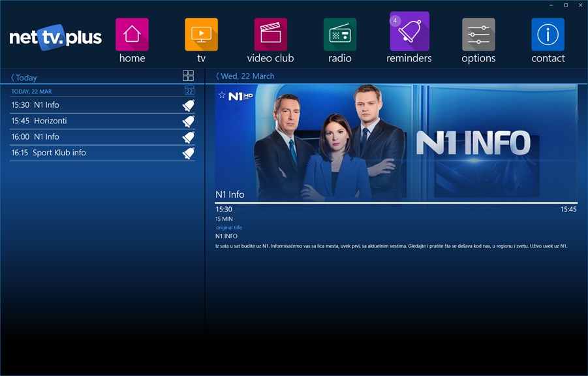Select the 16:15 Sport Klub info program
This screenshot has width=588, height=376.
[102, 153]
